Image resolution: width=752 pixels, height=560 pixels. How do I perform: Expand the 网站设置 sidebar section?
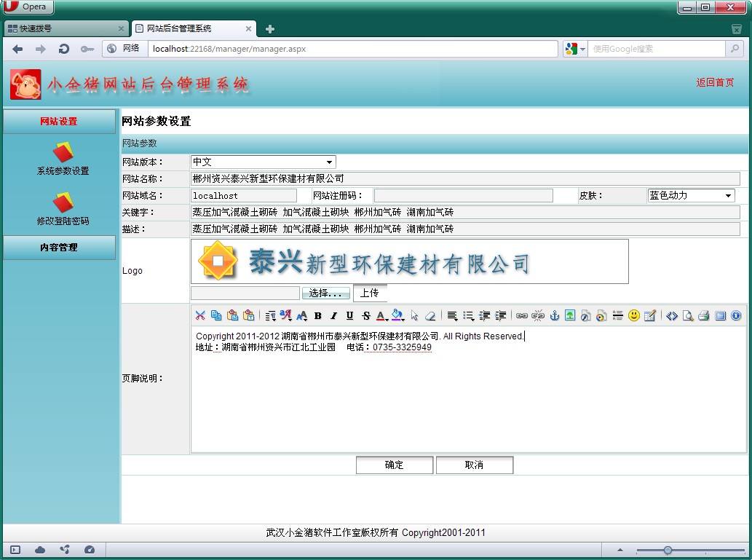click(x=59, y=122)
